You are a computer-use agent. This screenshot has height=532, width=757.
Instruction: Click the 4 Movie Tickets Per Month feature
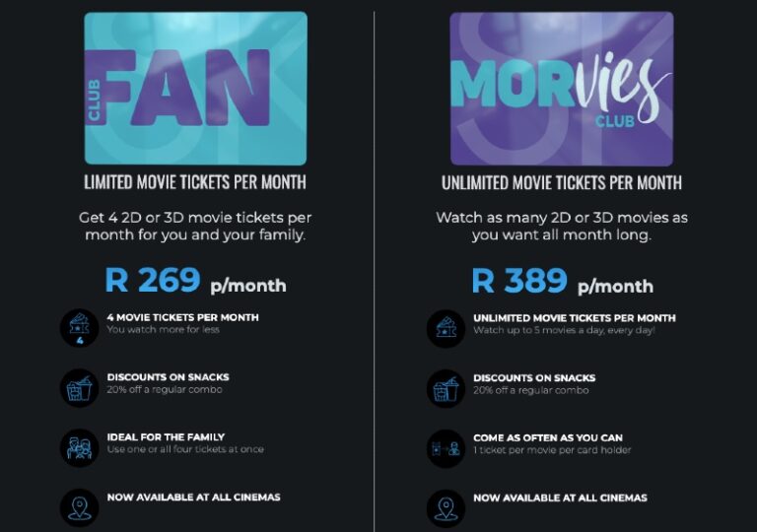point(182,317)
